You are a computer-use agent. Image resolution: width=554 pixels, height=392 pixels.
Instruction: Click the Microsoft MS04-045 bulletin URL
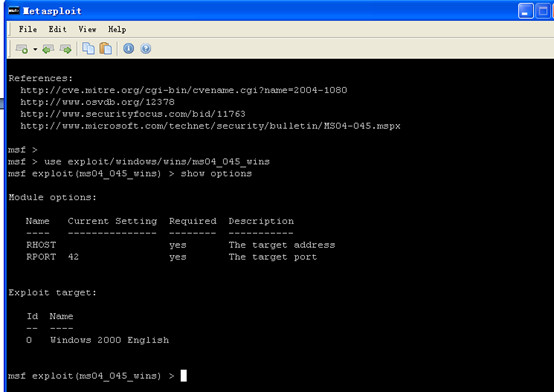pyautogui.click(x=210, y=126)
